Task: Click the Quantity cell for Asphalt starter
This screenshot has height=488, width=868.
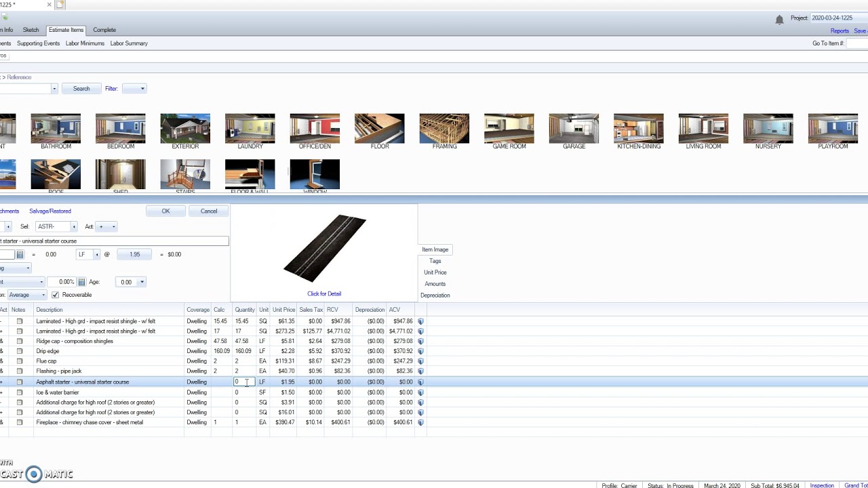Action: pyautogui.click(x=245, y=382)
